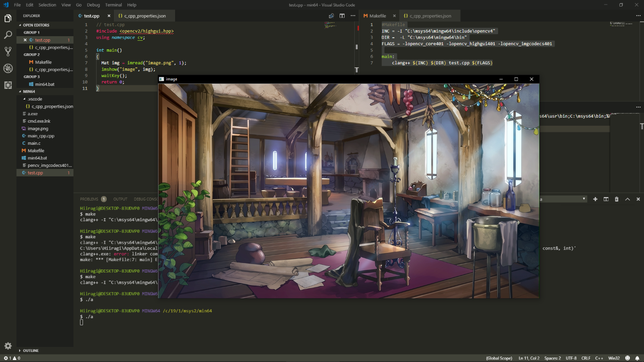
Task: Click errors and warnings count in status bar
Action: click(x=12, y=358)
